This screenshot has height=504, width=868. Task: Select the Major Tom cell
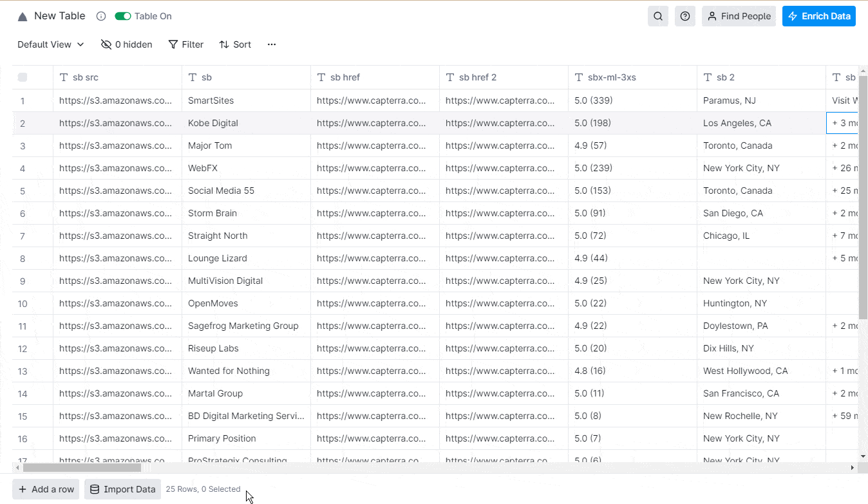(246, 145)
